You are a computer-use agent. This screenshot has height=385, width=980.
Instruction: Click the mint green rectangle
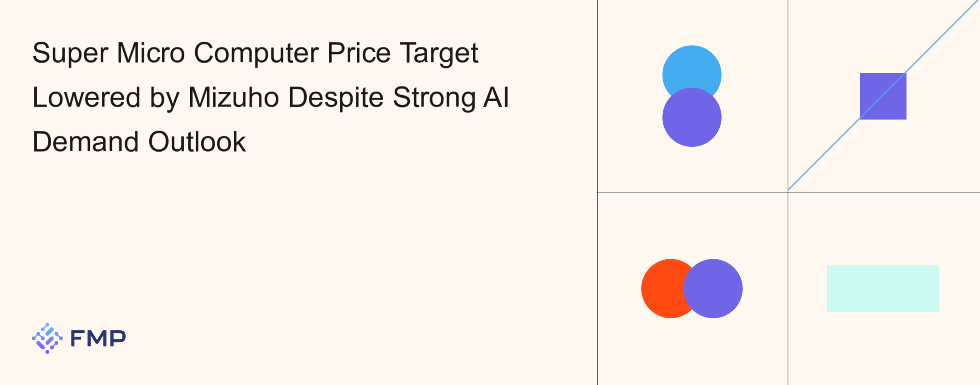tap(883, 288)
